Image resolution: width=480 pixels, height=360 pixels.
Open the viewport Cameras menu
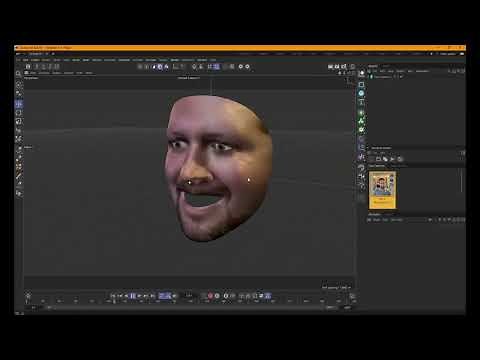[44, 73]
